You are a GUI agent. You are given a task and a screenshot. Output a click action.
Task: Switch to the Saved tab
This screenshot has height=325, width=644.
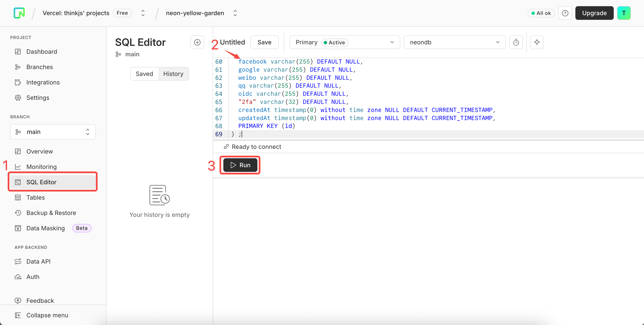tap(144, 74)
